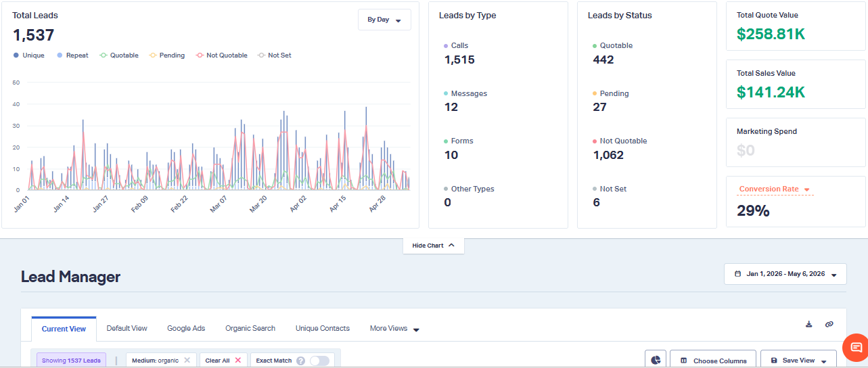Toggle the Exact Match switch

pos(319,361)
